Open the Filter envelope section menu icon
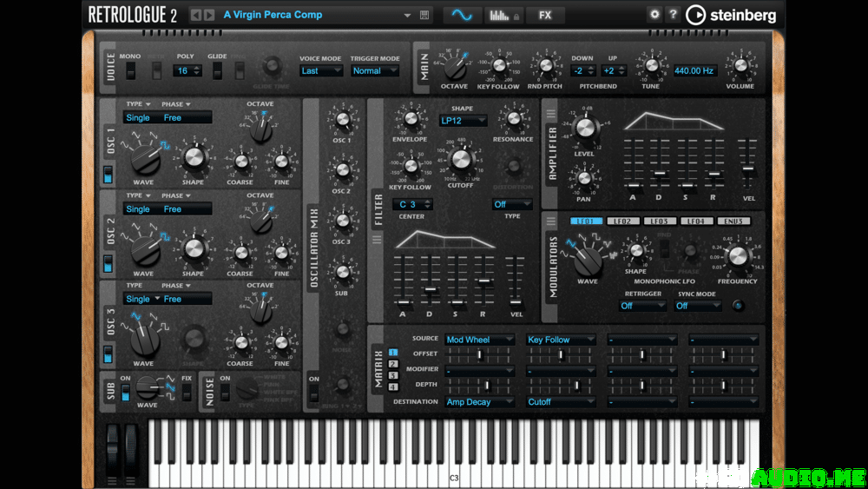 click(x=377, y=239)
